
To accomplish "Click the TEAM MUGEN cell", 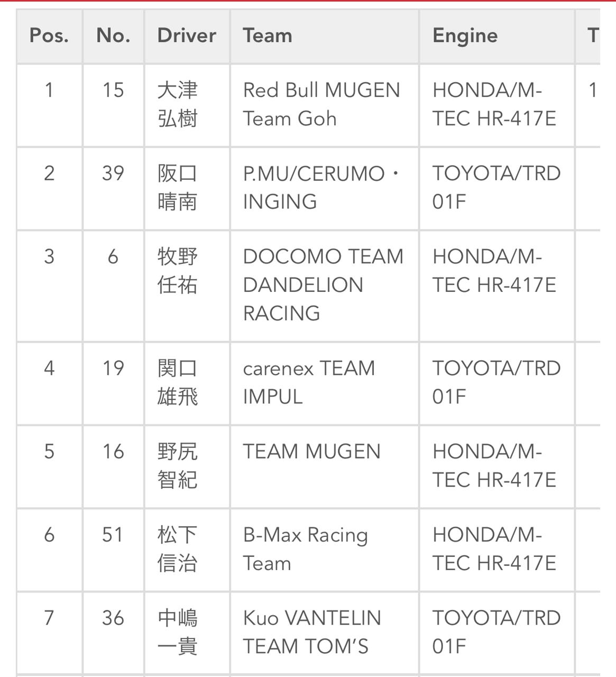I will pos(325,466).
